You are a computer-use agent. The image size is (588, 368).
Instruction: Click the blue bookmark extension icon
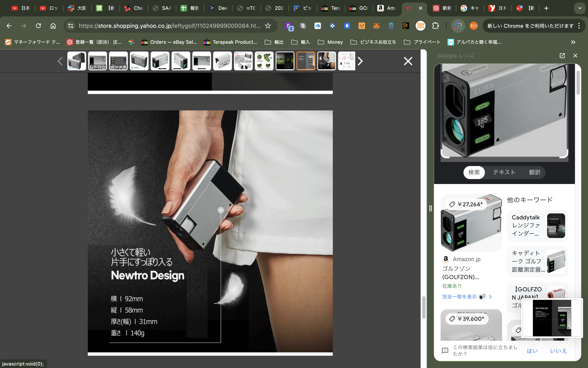pyautogui.click(x=347, y=26)
